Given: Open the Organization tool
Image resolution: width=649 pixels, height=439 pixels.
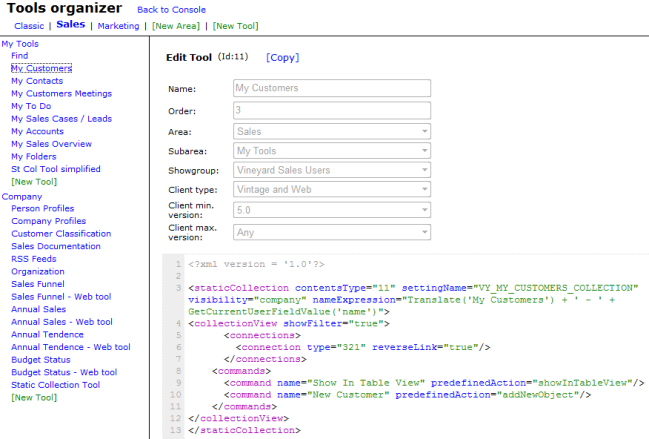Looking at the screenshot, I should (x=38, y=272).
